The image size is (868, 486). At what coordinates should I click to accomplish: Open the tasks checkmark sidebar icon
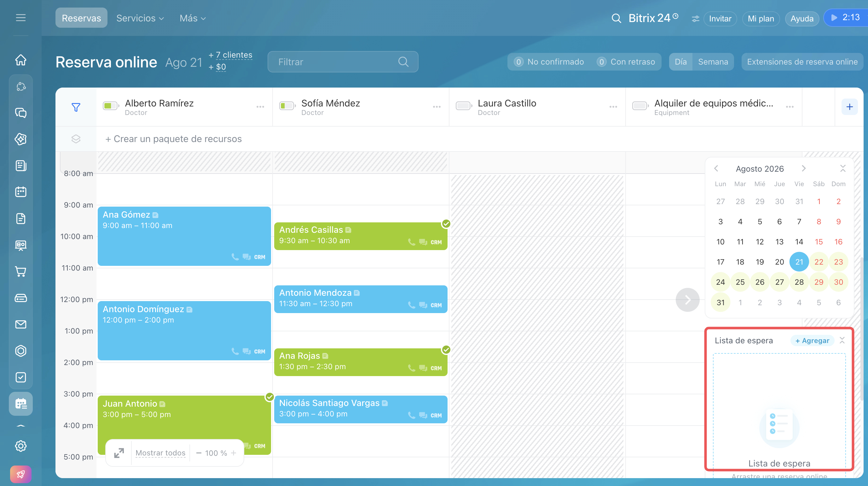[x=20, y=377]
